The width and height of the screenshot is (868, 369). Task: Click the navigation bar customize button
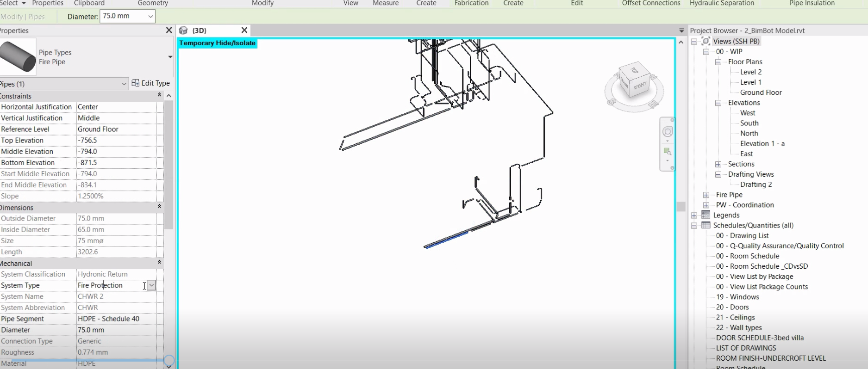[672, 168]
